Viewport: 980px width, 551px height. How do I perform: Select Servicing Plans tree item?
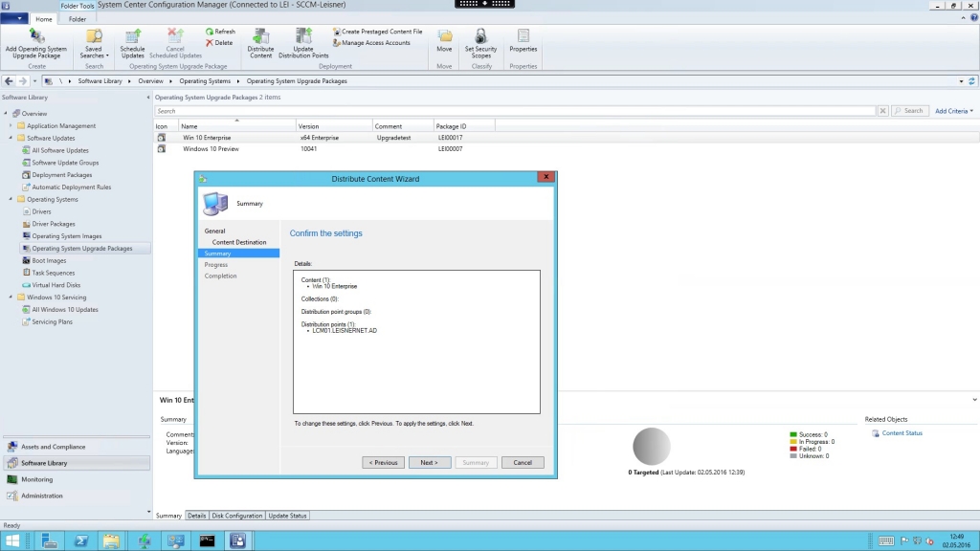click(x=52, y=321)
